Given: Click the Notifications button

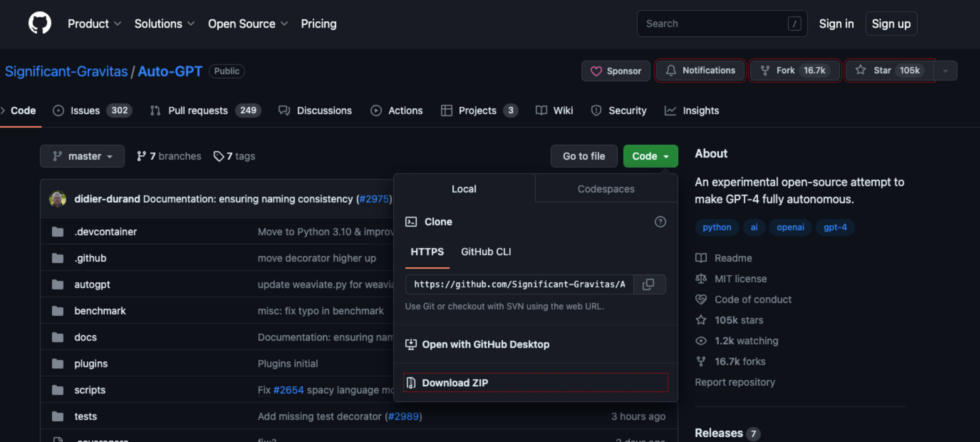Looking at the screenshot, I should coord(700,71).
